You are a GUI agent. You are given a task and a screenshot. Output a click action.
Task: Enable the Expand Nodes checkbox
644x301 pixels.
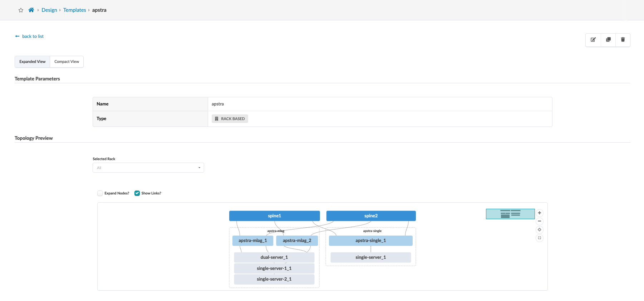[100, 193]
